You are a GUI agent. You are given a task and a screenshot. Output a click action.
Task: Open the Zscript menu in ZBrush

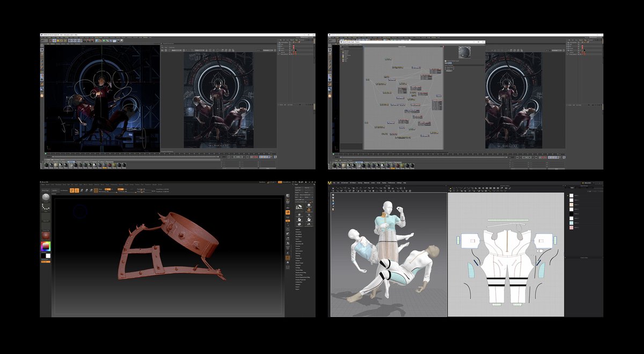pyautogui.click(x=160, y=185)
